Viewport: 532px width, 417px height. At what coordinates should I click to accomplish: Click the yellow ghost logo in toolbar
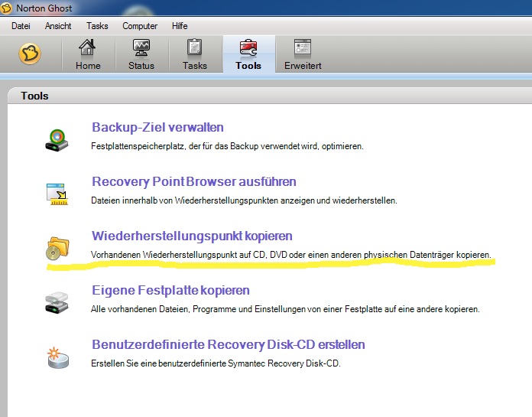click(30, 54)
